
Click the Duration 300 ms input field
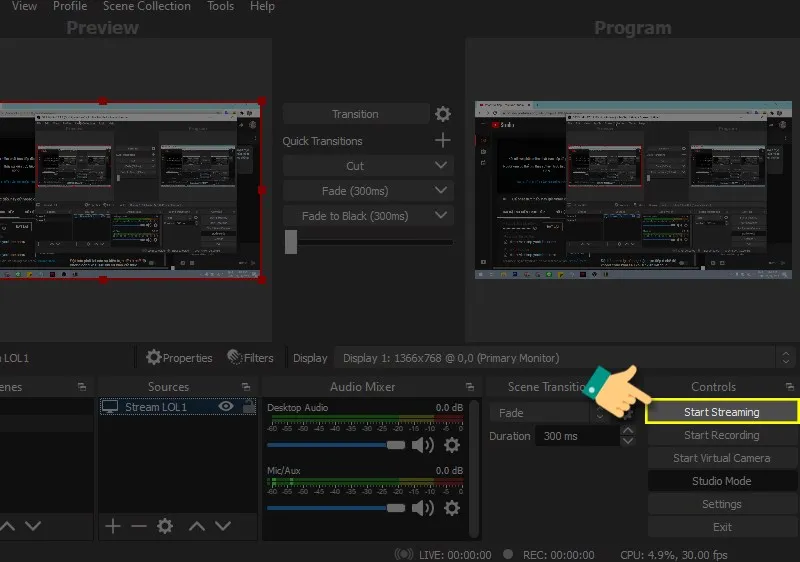[575, 436]
